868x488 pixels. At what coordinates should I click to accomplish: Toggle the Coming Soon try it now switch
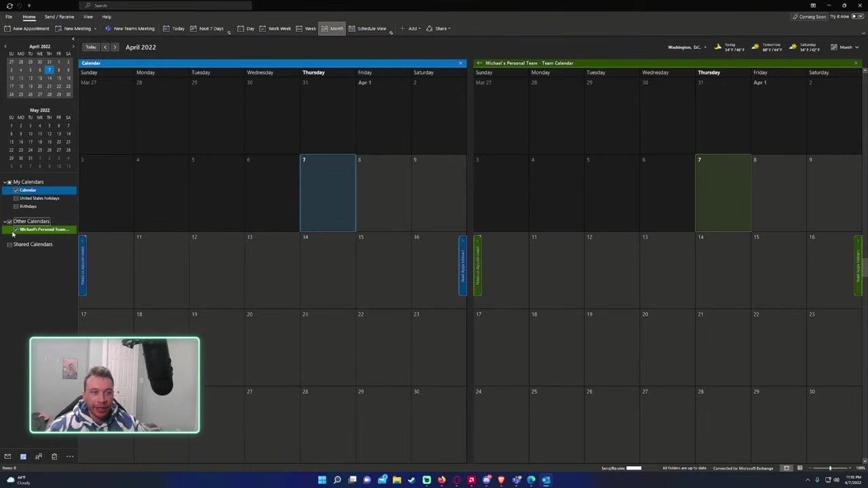pyautogui.click(x=857, y=16)
